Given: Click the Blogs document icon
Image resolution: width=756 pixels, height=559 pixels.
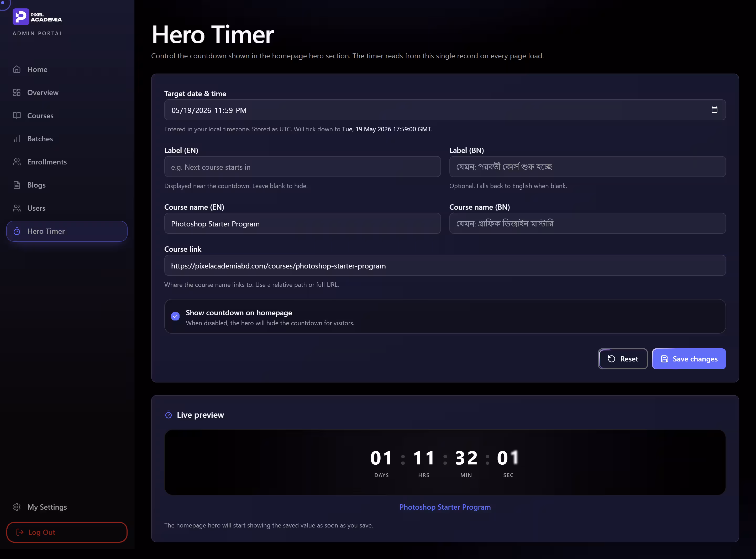Looking at the screenshot, I should [x=17, y=185].
